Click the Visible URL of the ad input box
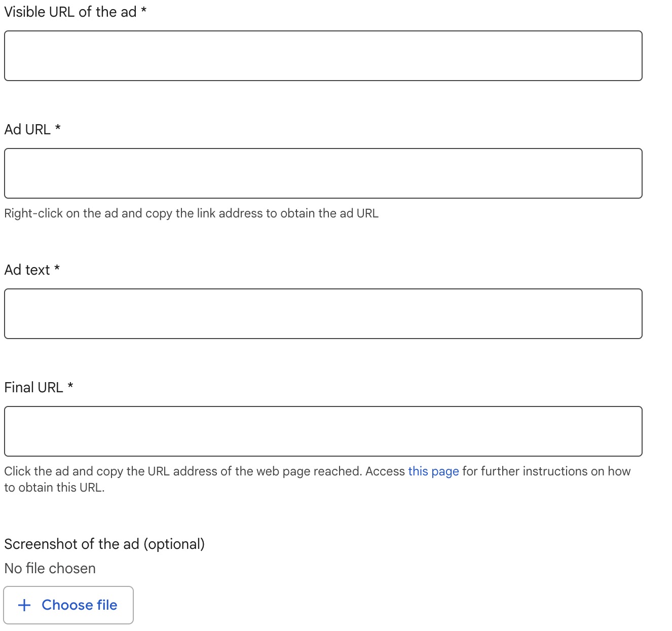Viewport: 672px width, 631px height. 323,56
